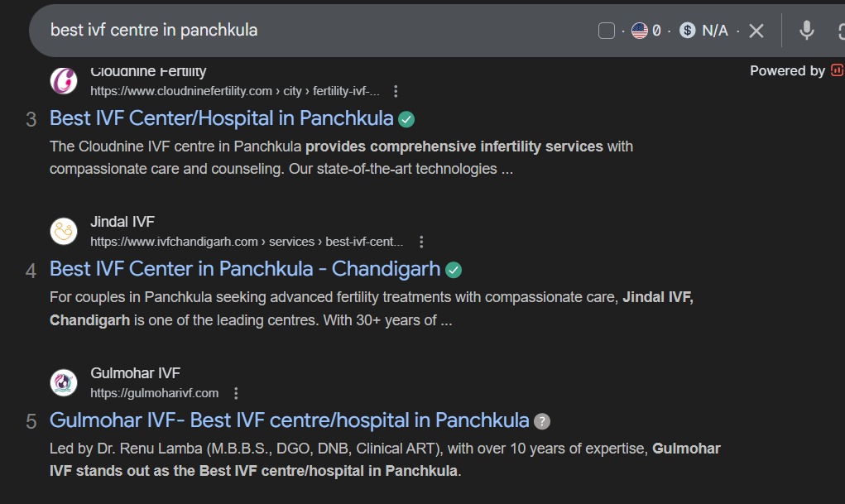Open image search with the lens icon

(838, 31)
